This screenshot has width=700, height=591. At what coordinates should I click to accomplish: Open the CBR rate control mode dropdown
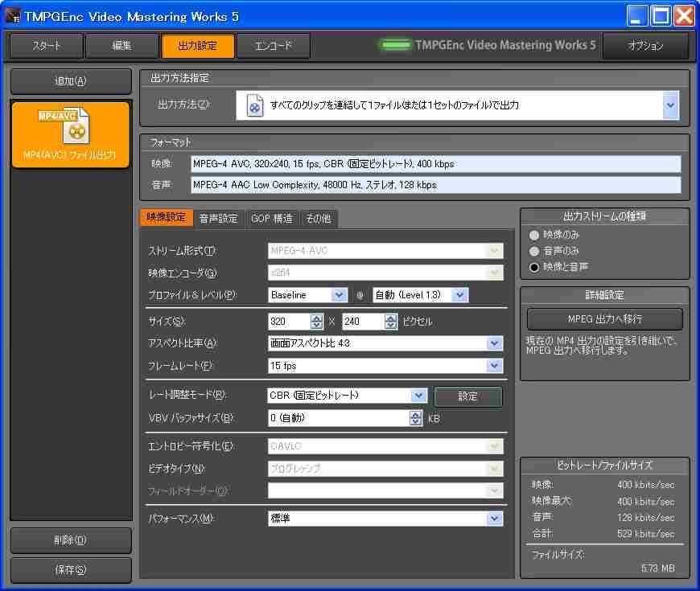coord(418,396)
